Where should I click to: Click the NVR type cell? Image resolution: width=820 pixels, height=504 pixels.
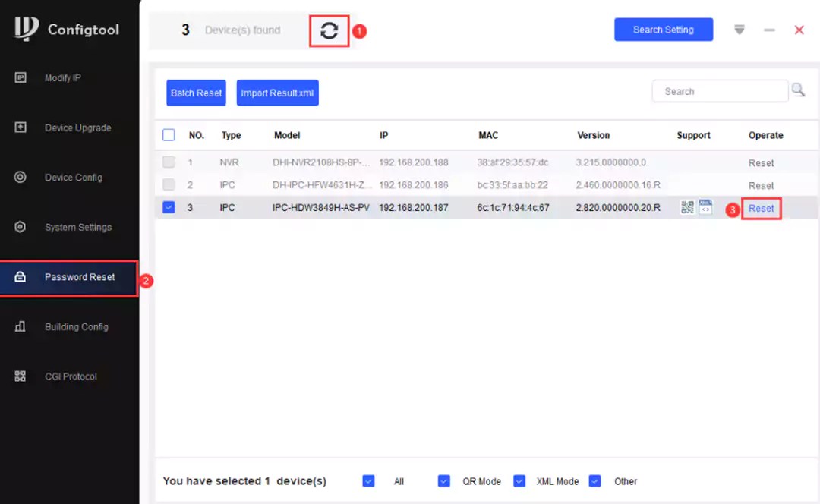pyautogui.click(x=229, y=162)
